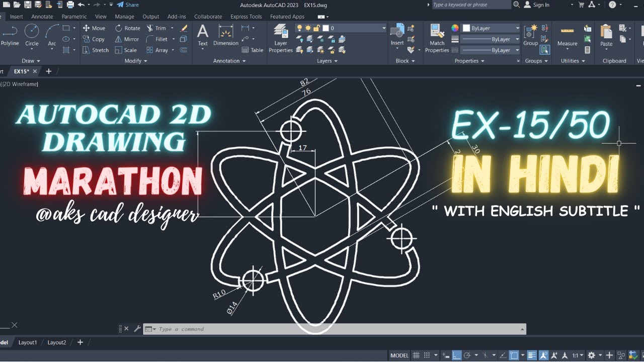Click the Share button
Viewport: 644px width, 362px height.
click(x=128, y=5)
